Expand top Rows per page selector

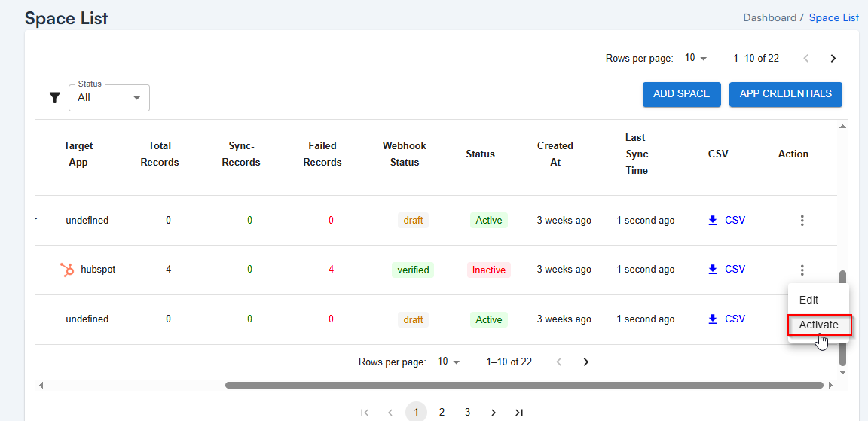coord(695,59)
